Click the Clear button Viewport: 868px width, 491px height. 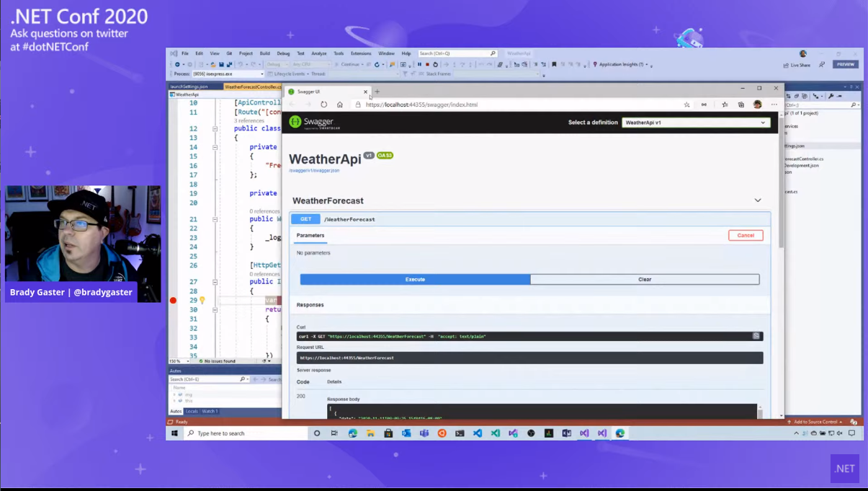[x=645, y=279]
